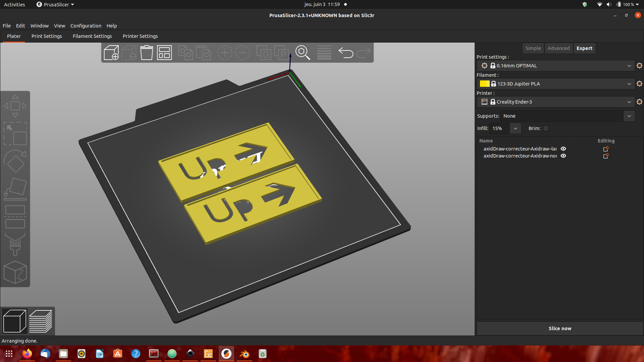Switch to Simple settings mode
The height and width of the screenshot is (362, 644).
[x=533, y=48]
